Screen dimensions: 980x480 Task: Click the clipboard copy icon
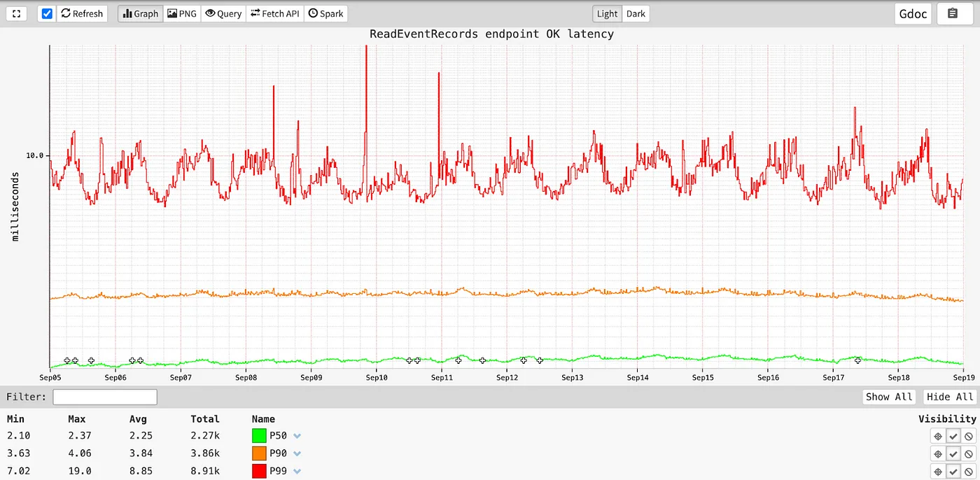point(952,13)
